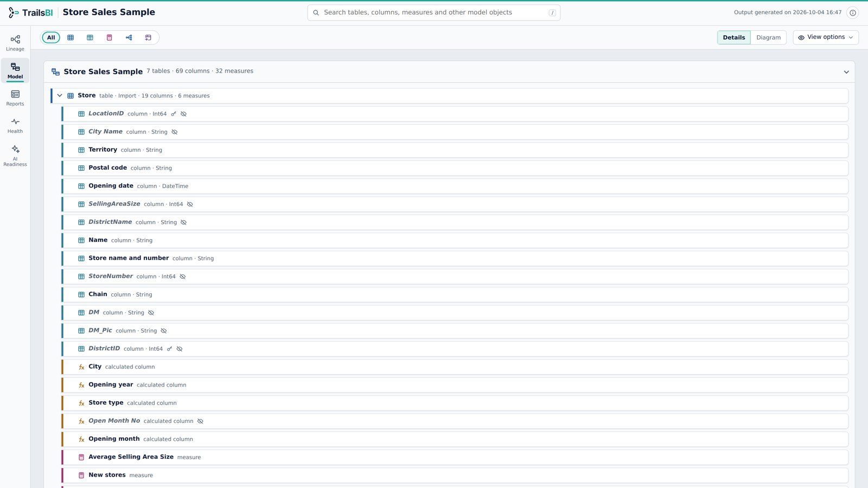Image resolution: width=868 pixels, height=488 pixels.
Task: Click the TrailsBI logo
Action: coord(30,12)
